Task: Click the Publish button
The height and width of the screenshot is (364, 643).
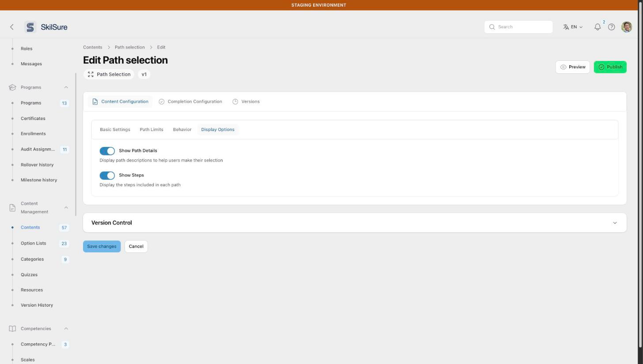Action: 610,67
